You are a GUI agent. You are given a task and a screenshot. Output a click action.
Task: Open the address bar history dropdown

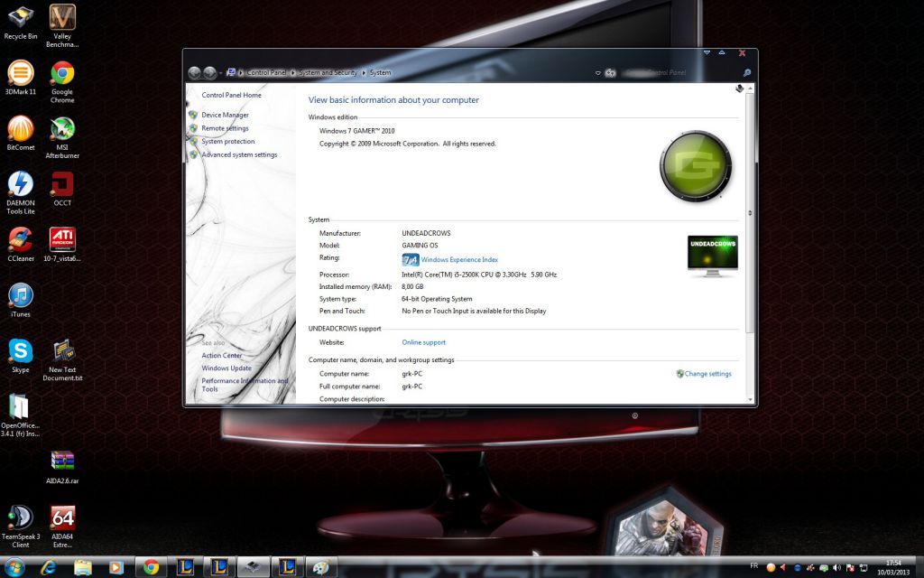pyautogui.click(x=597, y=73)
